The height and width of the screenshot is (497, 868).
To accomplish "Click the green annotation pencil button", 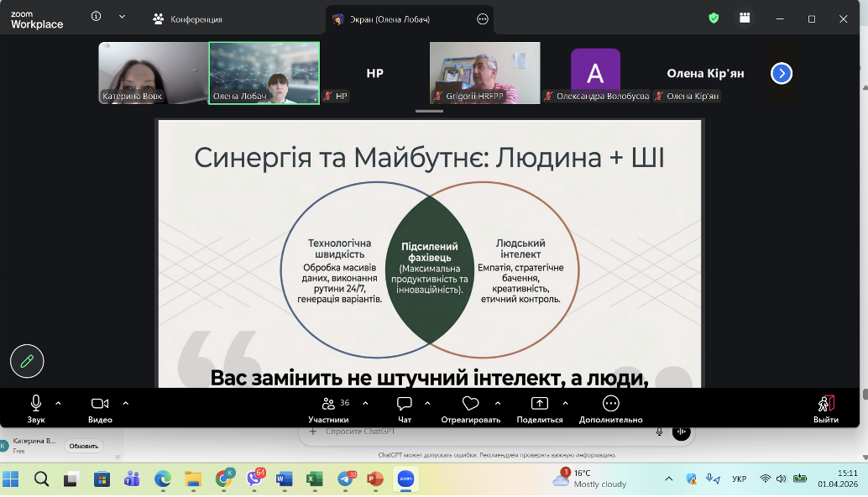I will click(x=27, y=361).
